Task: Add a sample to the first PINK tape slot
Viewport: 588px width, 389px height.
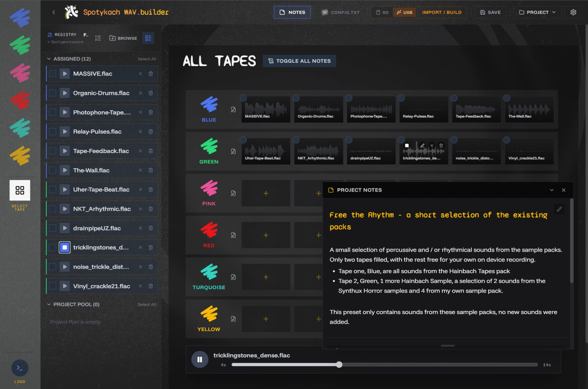Action: tap(266, 193)
